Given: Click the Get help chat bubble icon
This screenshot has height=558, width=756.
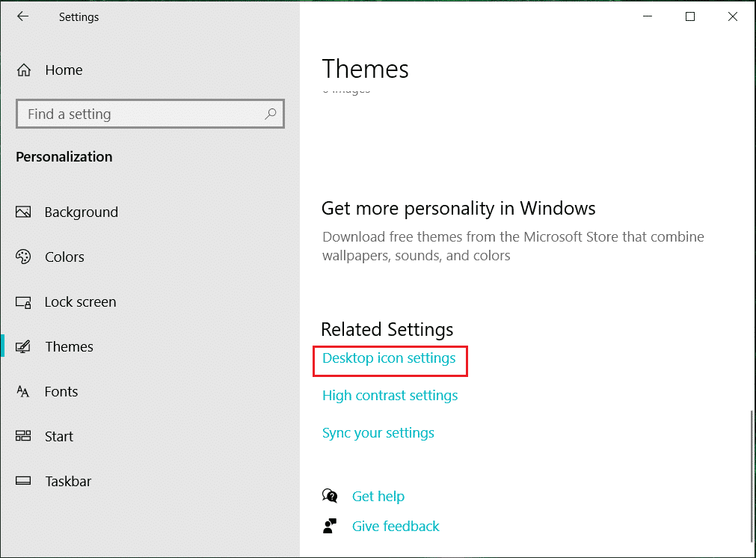Looking at the screenshot, I should click(330, 496).
